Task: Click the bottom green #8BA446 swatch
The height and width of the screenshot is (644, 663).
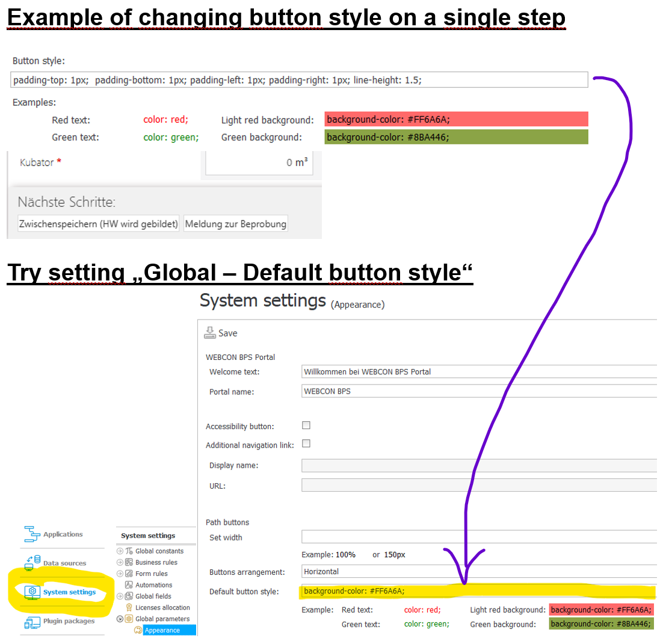Action: click(601, 624)
